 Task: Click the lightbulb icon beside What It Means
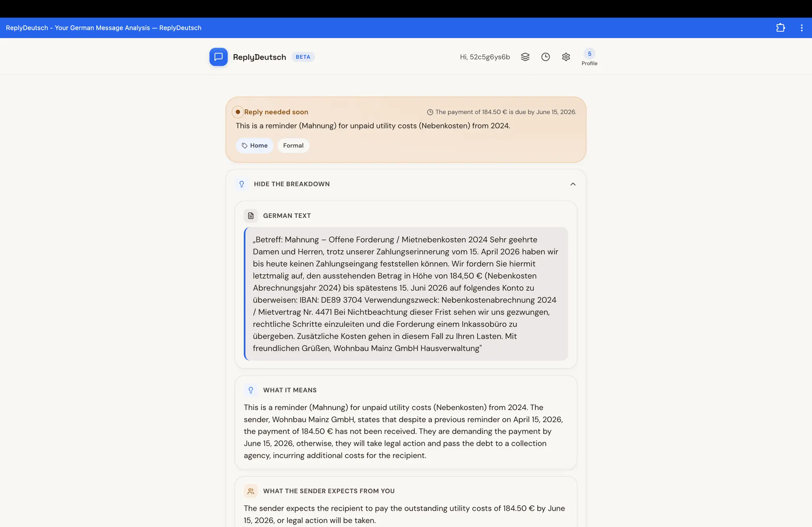(251, 390)
